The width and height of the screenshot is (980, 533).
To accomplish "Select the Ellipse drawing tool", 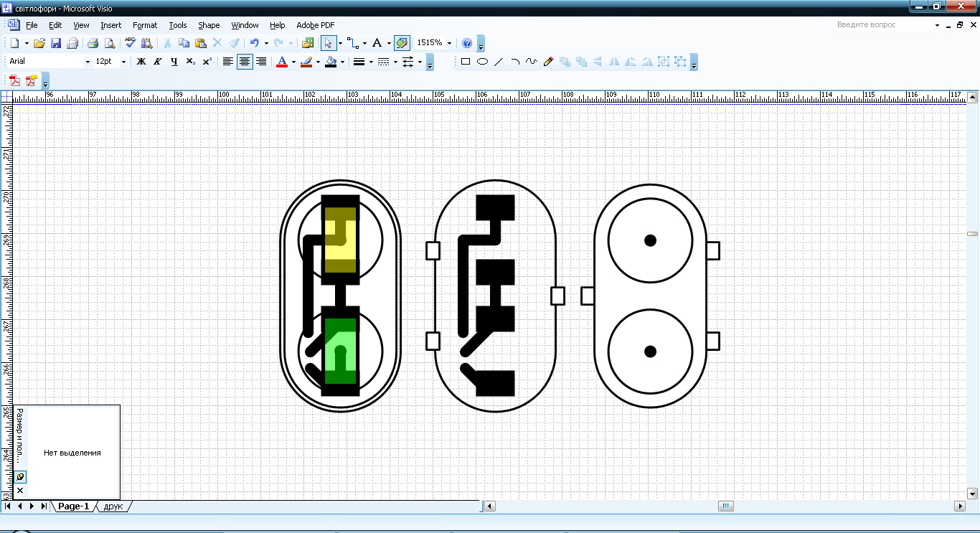I will pyautogui.click(x=482, y=62).
